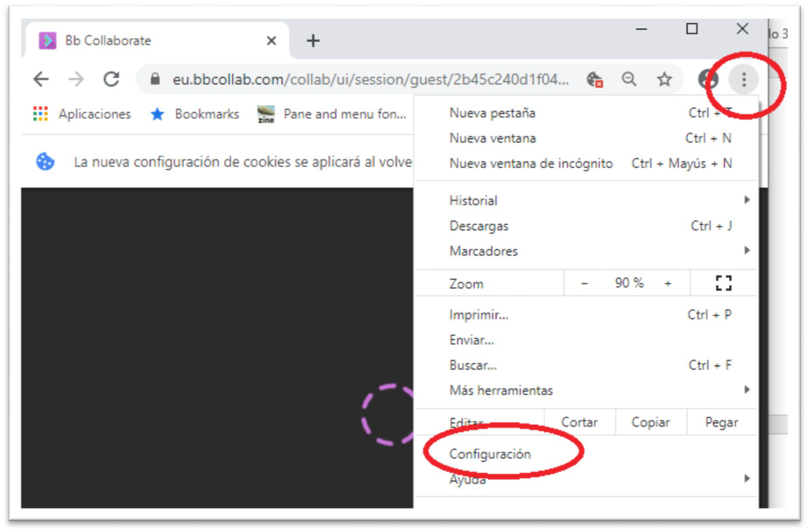Image resolution: width=809 pixels, height=532 pixels.
Task: Click the address bar URL field
Action: (x=370, y=79)
